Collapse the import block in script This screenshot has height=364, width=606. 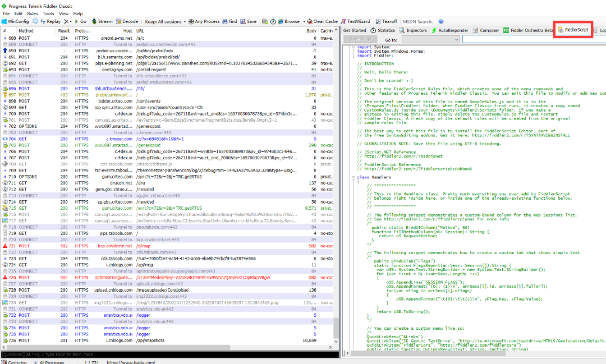353,47
